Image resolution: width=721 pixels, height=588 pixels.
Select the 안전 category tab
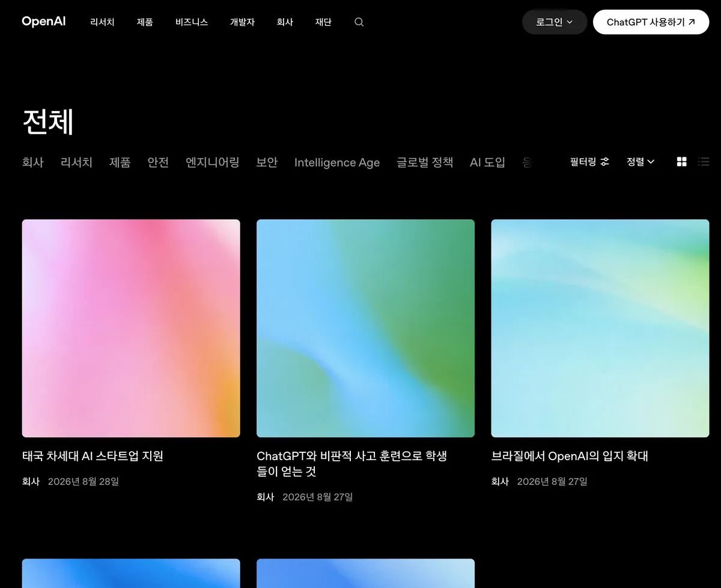tap(158, 162)
